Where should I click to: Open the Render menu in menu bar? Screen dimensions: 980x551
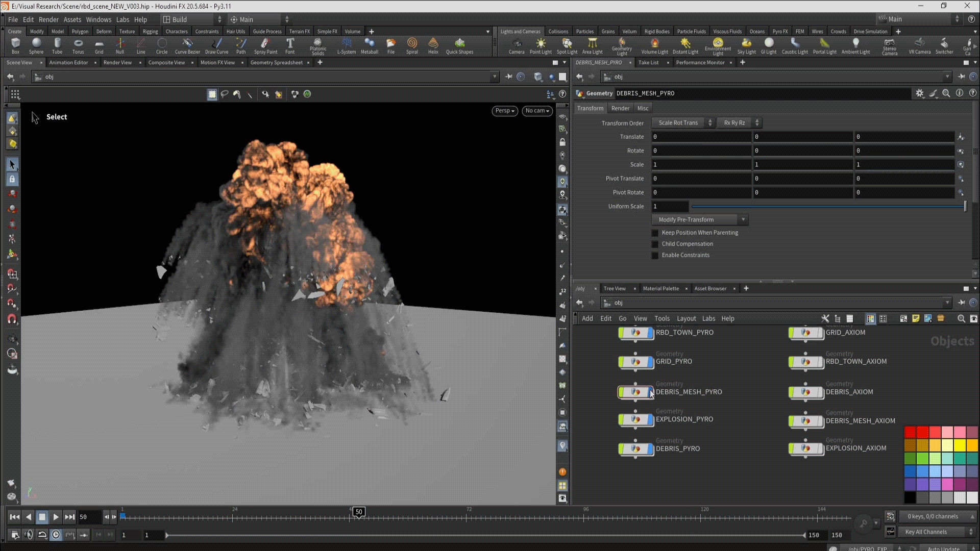[48, 19]
